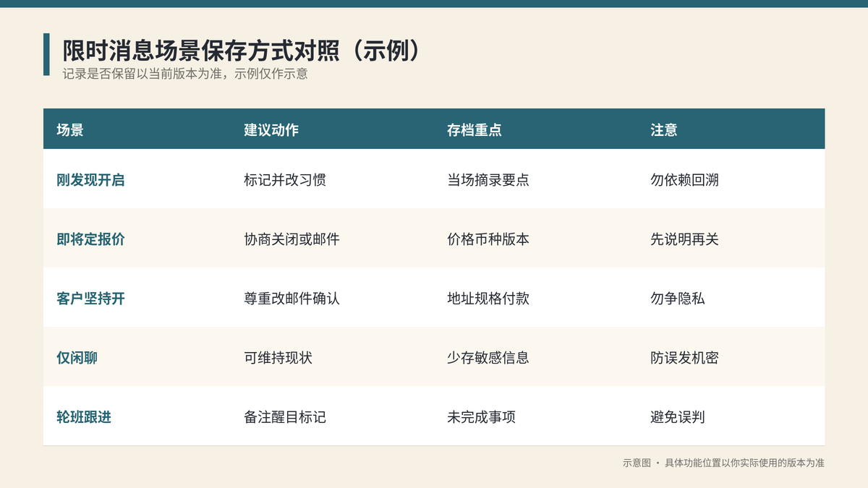
Task: Select the cell 协商关闭或邮件
Action: tap(292, 239)
